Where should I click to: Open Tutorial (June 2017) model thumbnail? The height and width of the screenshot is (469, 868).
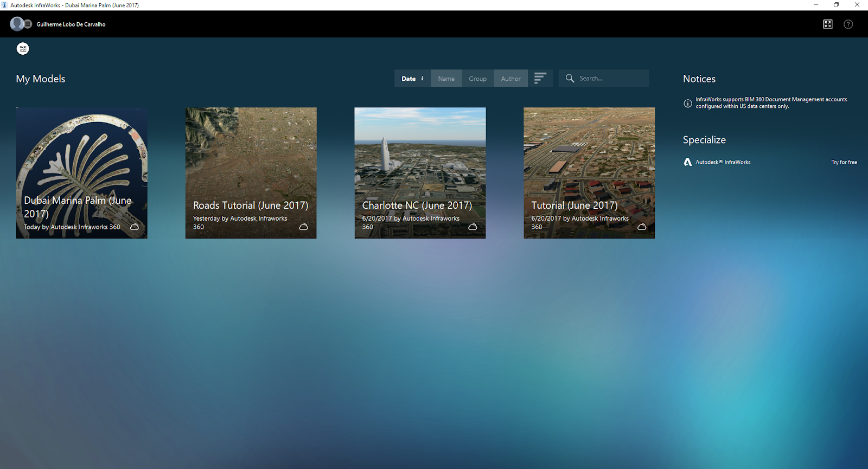click(589, 173)
